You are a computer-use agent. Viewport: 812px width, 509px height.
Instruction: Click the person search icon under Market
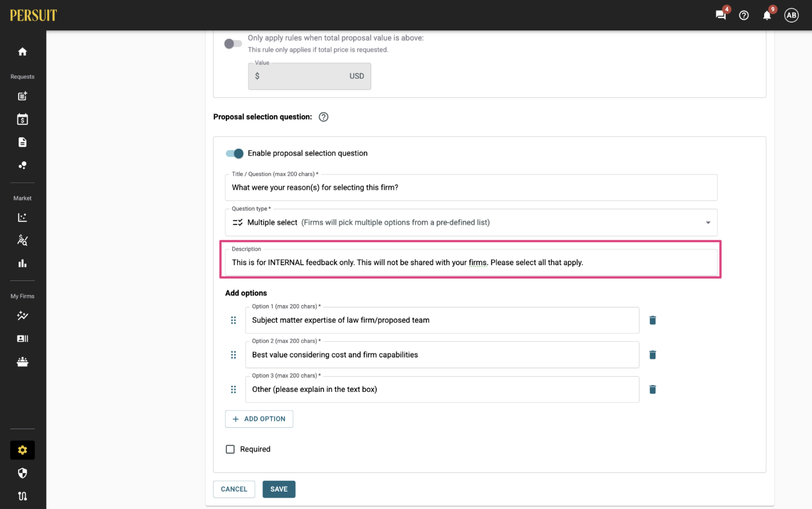pos(23,240)
